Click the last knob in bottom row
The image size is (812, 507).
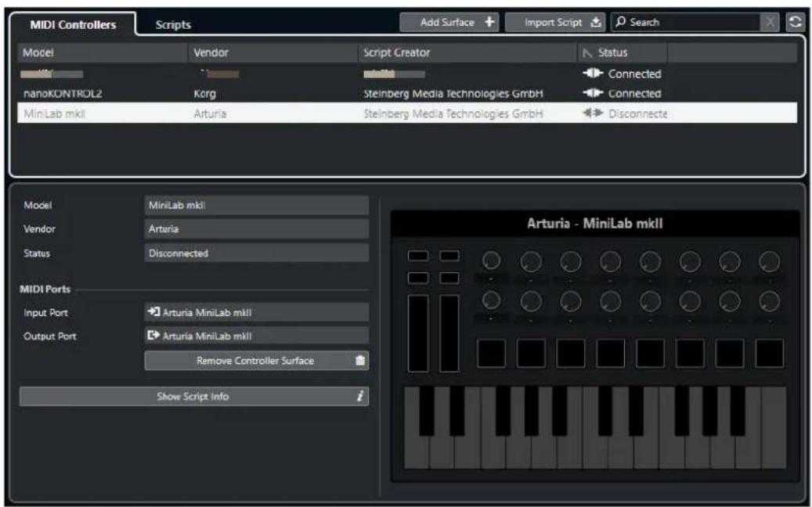pyautogui.click(x=769, y=301)
